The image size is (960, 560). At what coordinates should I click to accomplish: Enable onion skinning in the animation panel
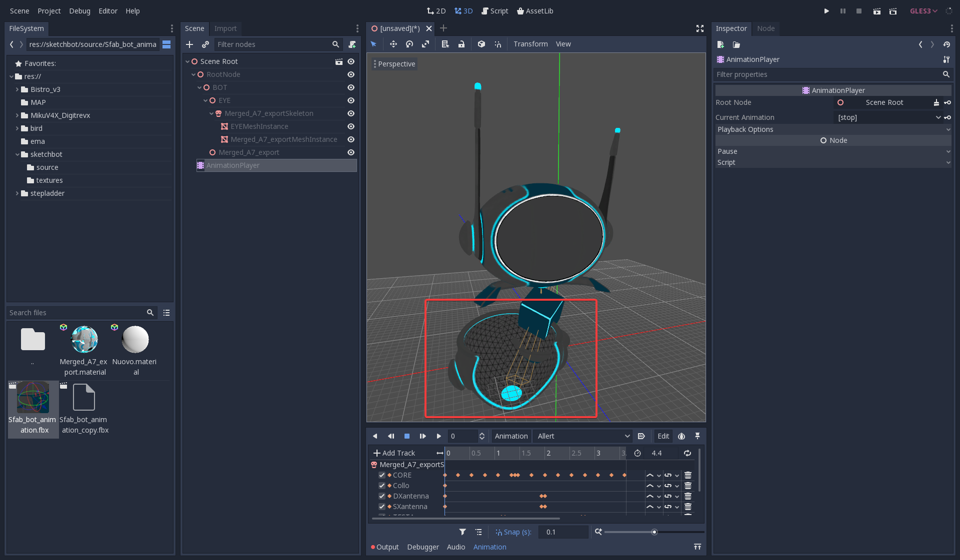(x=681, y=436)
